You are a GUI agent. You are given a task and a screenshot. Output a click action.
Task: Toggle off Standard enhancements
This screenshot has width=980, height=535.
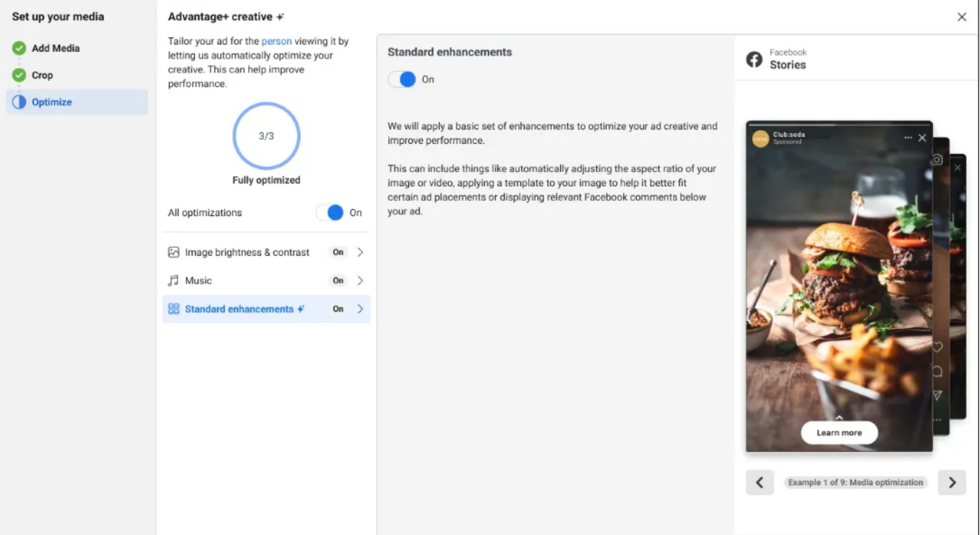[402, 79]
